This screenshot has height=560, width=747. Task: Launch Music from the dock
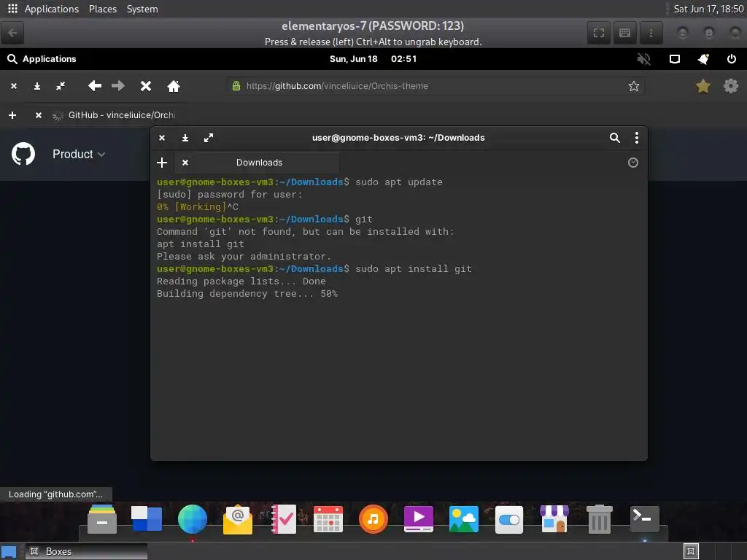(x=373, y=519)
